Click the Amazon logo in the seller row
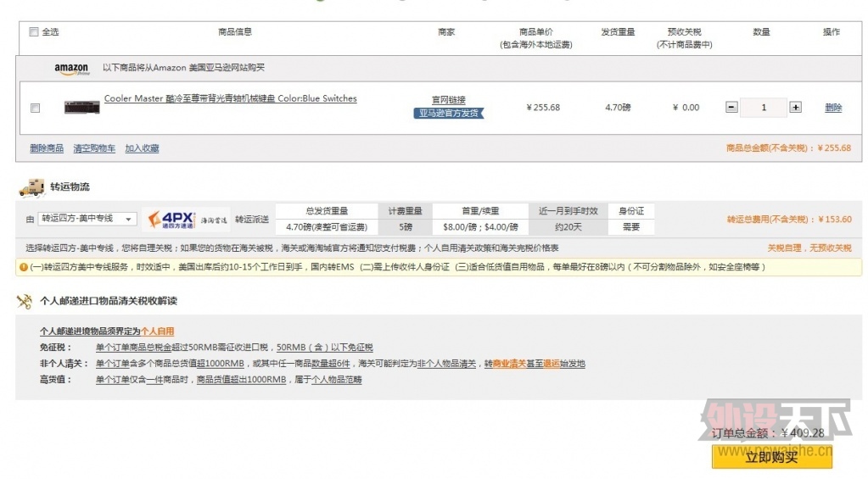 tap(71, 69)
